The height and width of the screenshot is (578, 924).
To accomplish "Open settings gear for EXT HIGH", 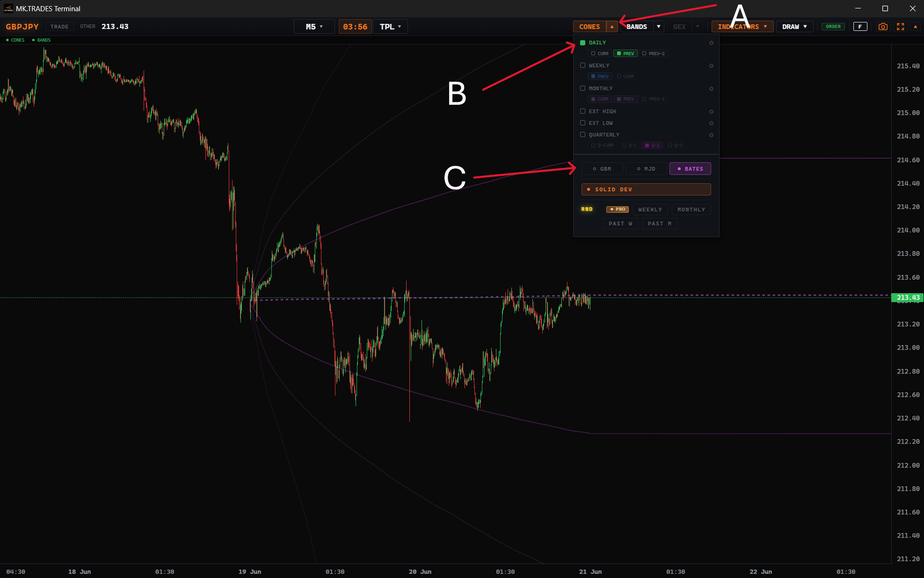I will pyautogui.click(x=711, y=112).
